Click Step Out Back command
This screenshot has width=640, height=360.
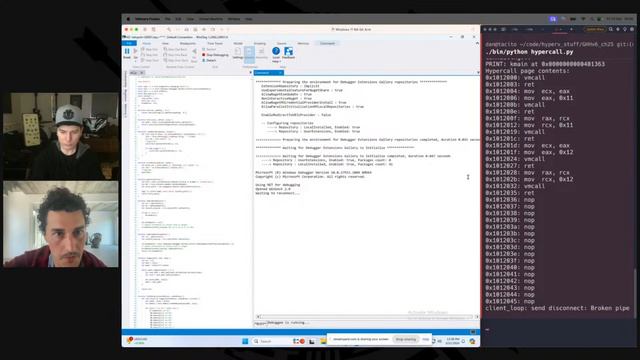tap(175, 49)
